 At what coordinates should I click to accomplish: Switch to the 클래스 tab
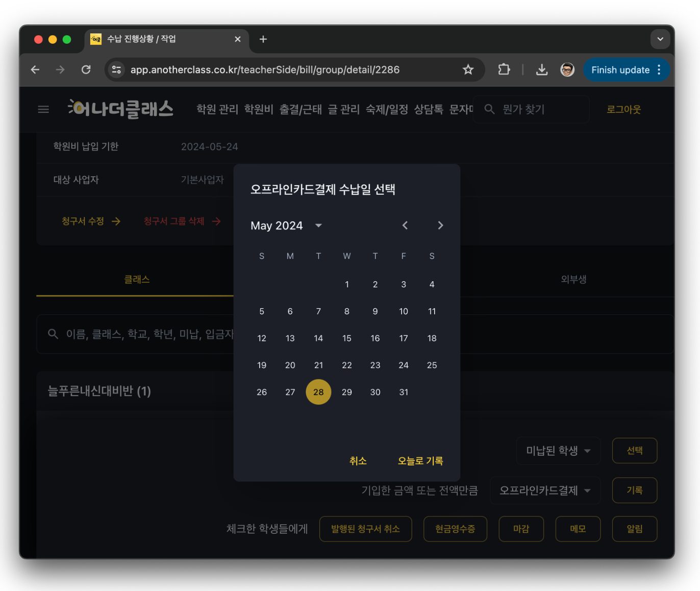[137, 279]
